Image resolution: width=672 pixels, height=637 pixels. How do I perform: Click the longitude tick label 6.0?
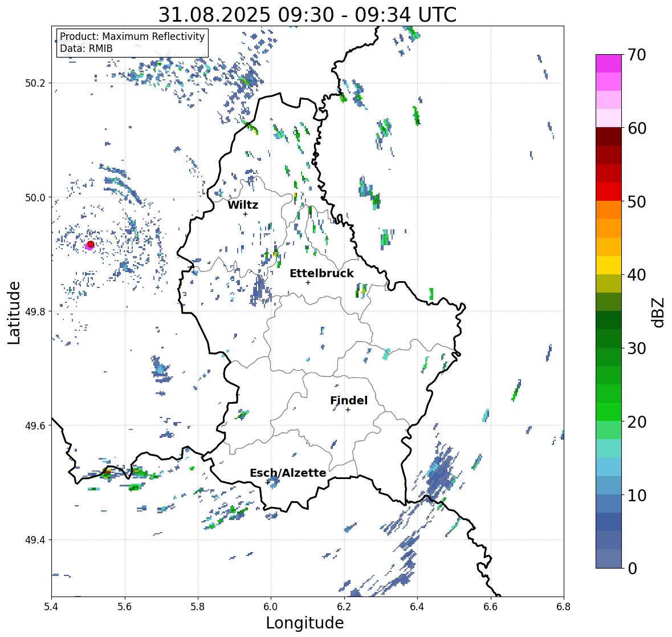click(x=271, y=606)
